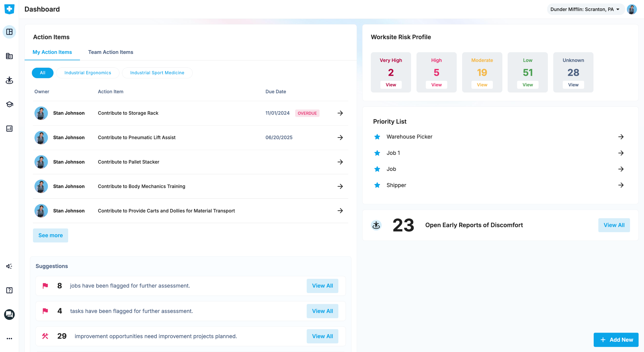Open the dashboard icon in sidebar
644x352 pixels.
pyautogui.click(x=9, y=32)
